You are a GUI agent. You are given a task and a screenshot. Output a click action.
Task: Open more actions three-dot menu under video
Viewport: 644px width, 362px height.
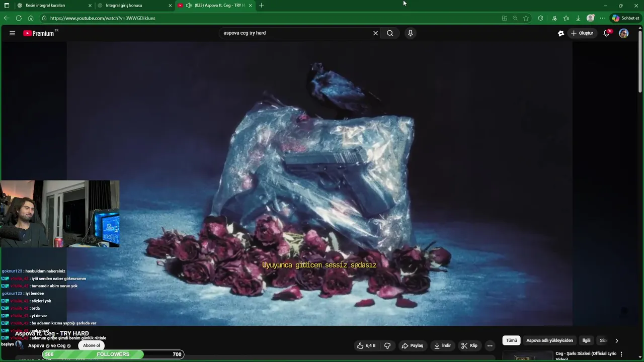pos(490,345)
